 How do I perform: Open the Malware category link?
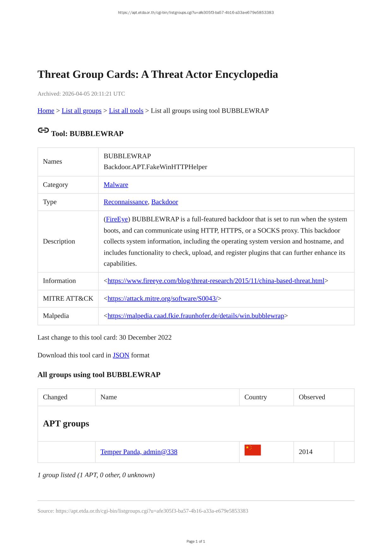116,185
